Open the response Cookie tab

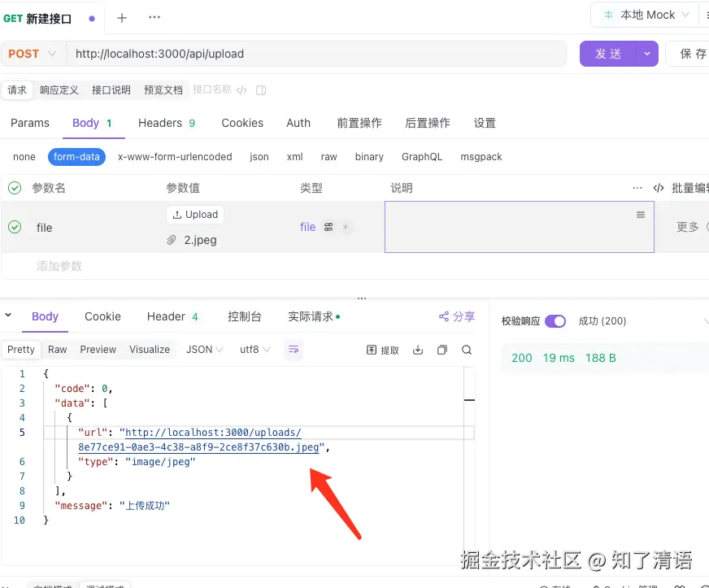point(102,316)
